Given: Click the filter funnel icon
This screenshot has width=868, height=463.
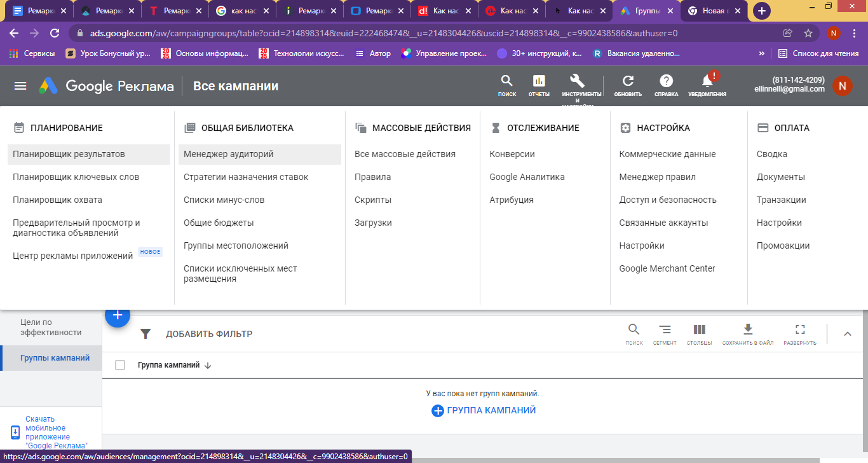Looking at the screenshot, I should click(146, 334).
